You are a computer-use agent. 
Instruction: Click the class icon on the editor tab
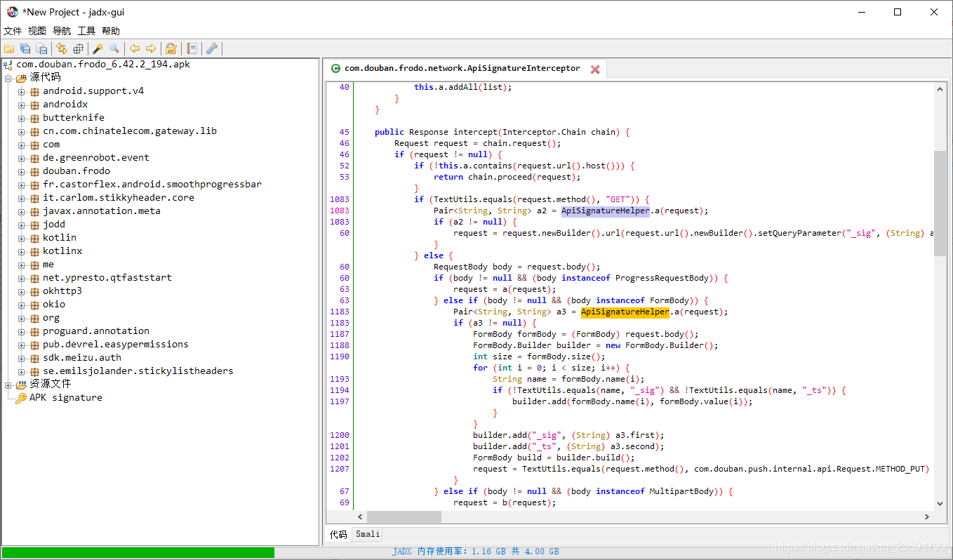coord(336,69)
